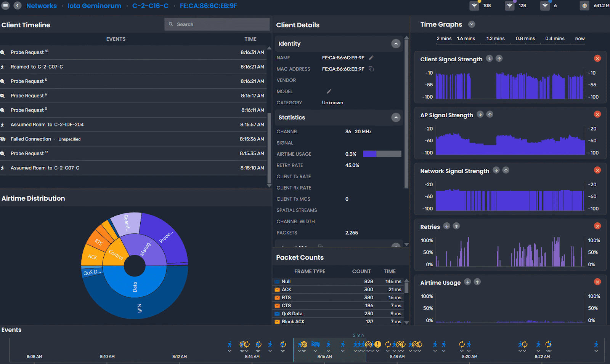Sort timeline by TIME column header
The height and width of the screenshot is (364, 610).
[250, 39]
